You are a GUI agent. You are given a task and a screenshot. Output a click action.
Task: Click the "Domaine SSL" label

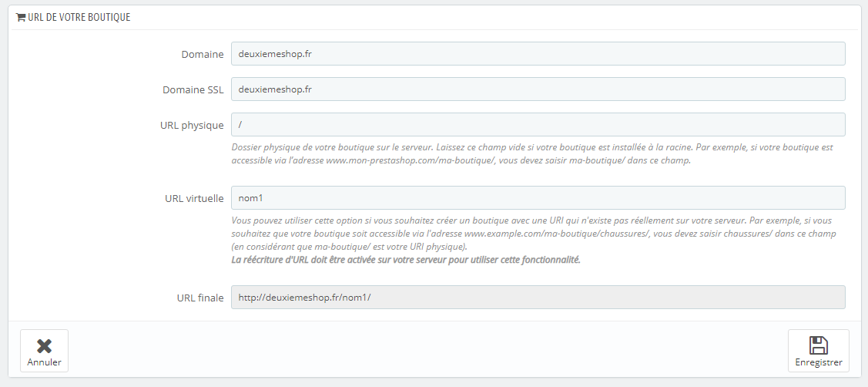click(193, 89)
